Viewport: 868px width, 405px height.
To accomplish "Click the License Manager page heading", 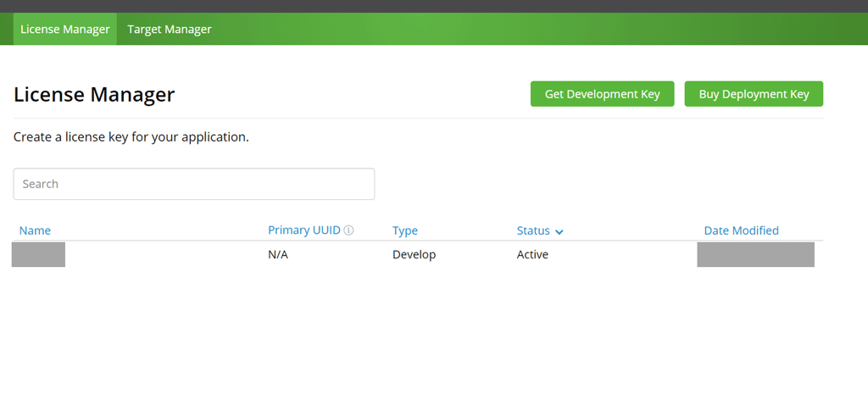I will tap(94, 95).
